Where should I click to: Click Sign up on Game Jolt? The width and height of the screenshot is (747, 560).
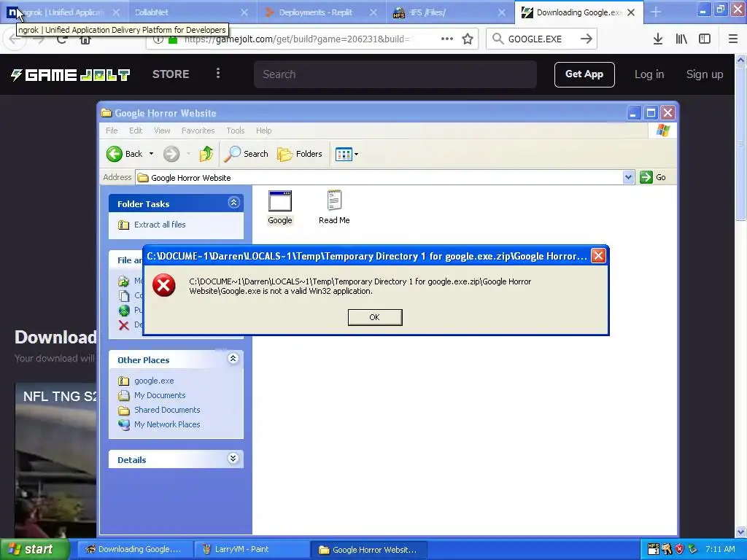[705, 74]
